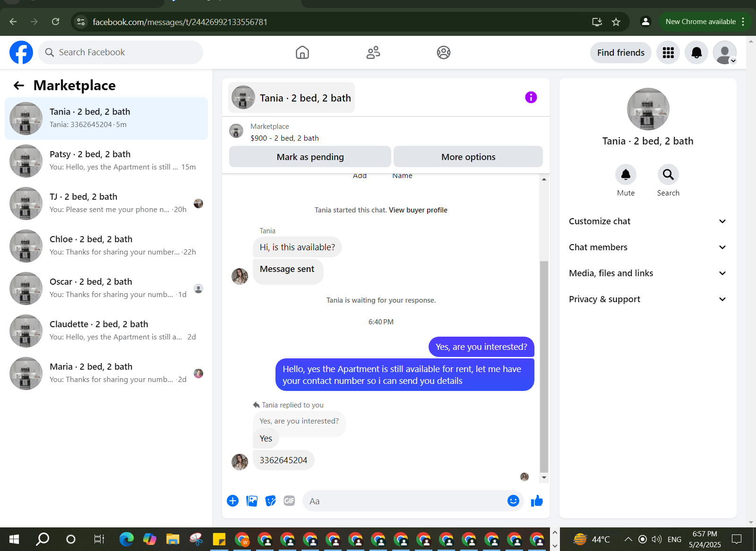The image size is (756, 551).
Task: Reload the page with the browser refresh icon
Action: pos(55,22)
